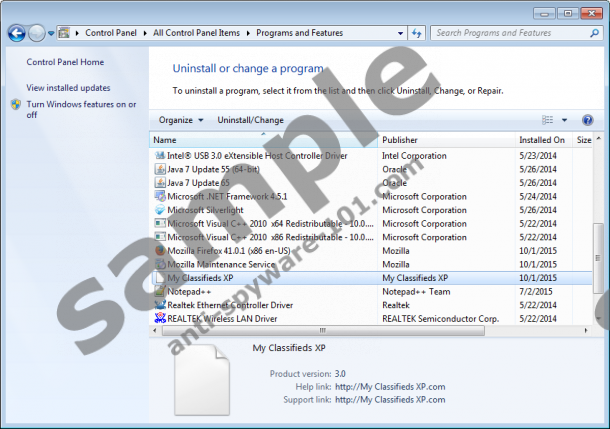Click the Help question mark icon
Viewport: 610px width, 429px height.
click(x=587, y=120)
